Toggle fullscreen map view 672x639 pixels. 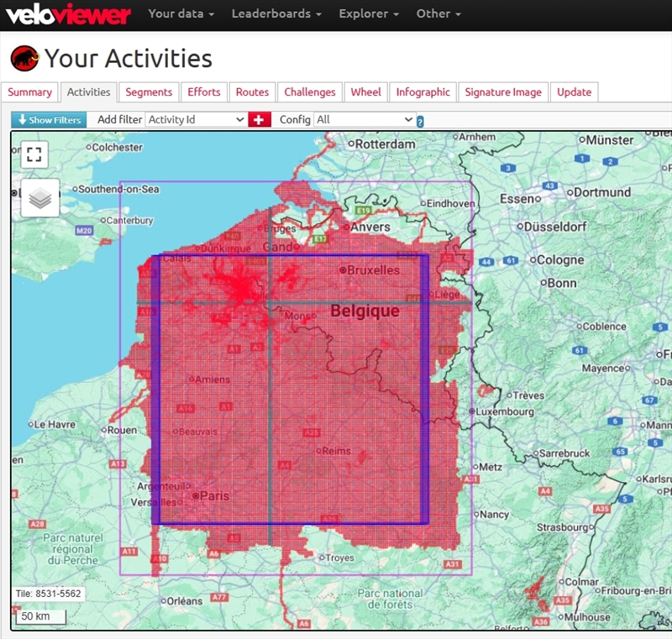pos(34,154)
